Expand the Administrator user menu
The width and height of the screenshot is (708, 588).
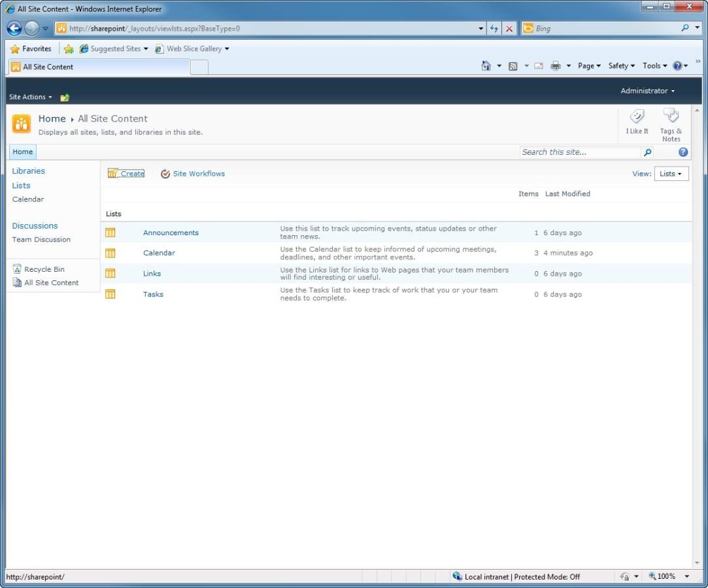tap(647, 91)
